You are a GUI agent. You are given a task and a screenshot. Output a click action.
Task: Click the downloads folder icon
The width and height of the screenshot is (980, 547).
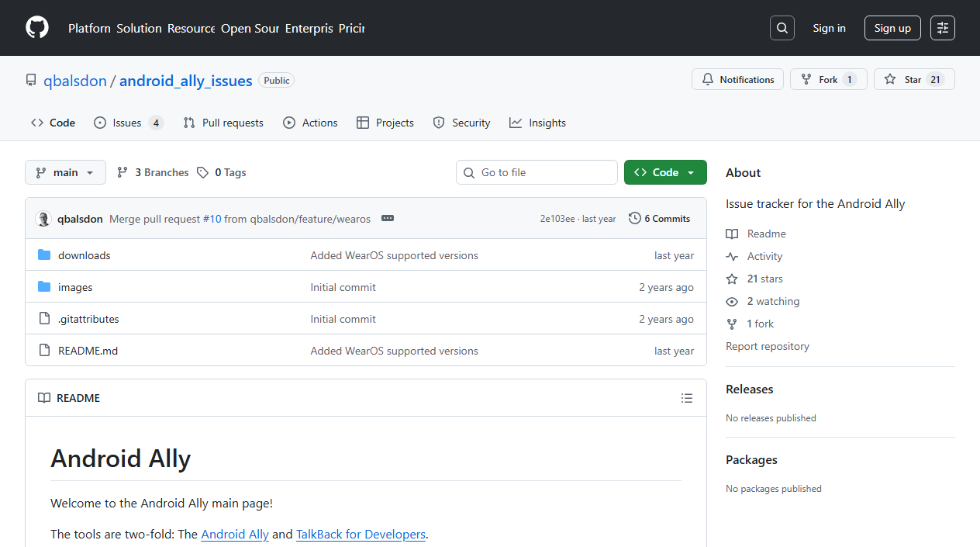pyautogui.click(x=44, y=255)
